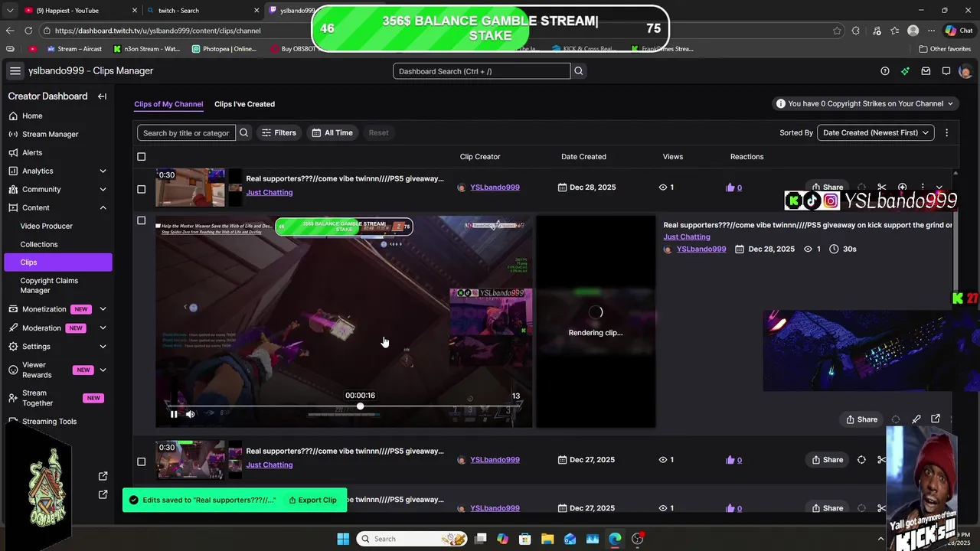Check the expanded clip's checkbox
Screen dimensions: 980x551
click(x=141, y=220)
